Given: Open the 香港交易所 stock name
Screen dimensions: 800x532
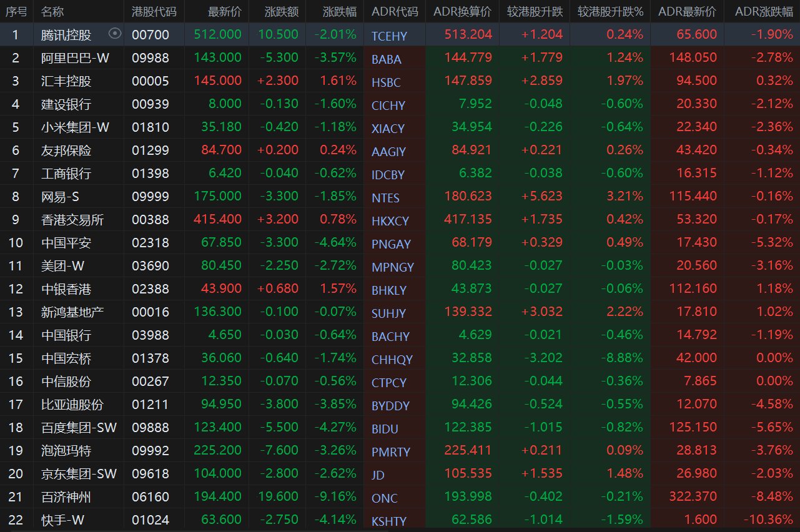Looking at the screenshot, I should click(72, 220).
